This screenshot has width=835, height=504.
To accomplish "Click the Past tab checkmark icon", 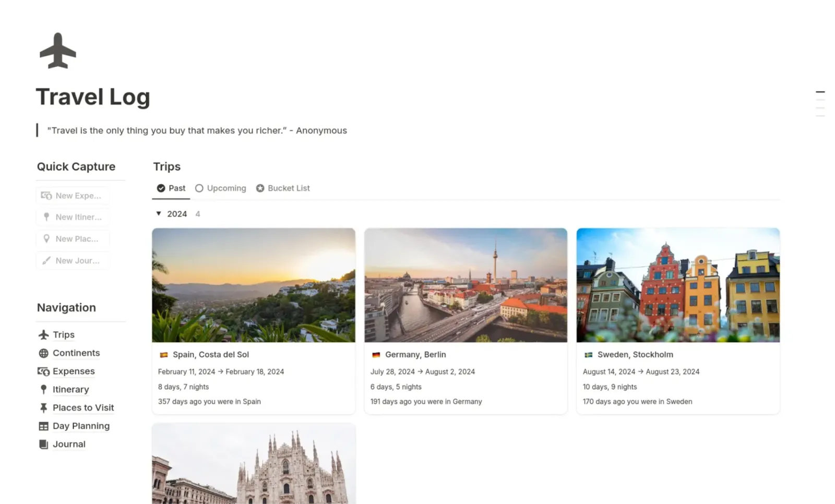I will pos(161,188).
